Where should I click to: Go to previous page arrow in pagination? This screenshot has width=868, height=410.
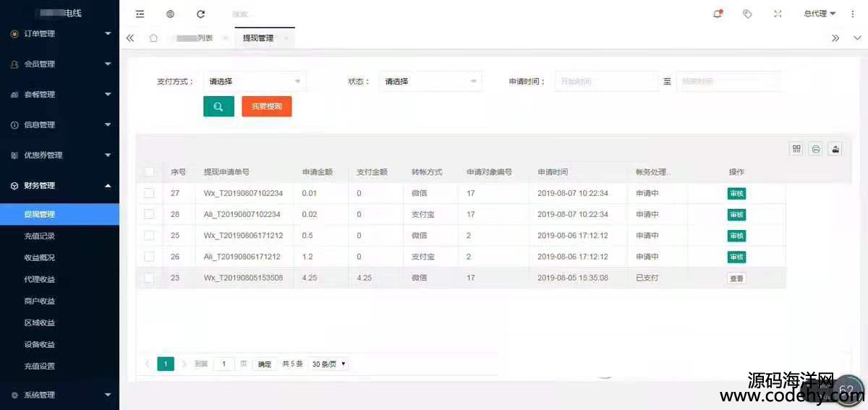148,364
